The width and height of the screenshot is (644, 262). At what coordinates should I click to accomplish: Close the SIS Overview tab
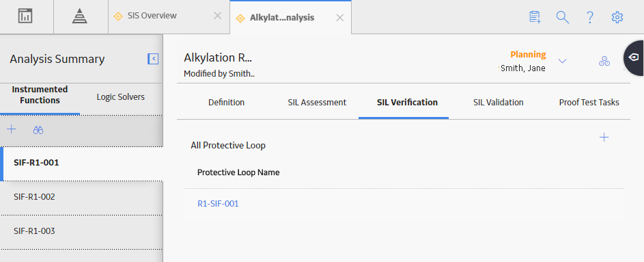218,16
